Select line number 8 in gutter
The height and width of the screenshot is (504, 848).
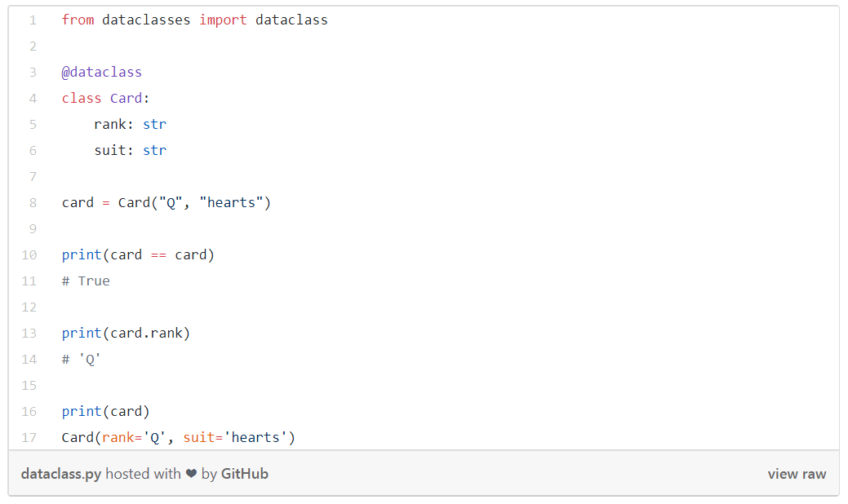click(x=33, y=202)
